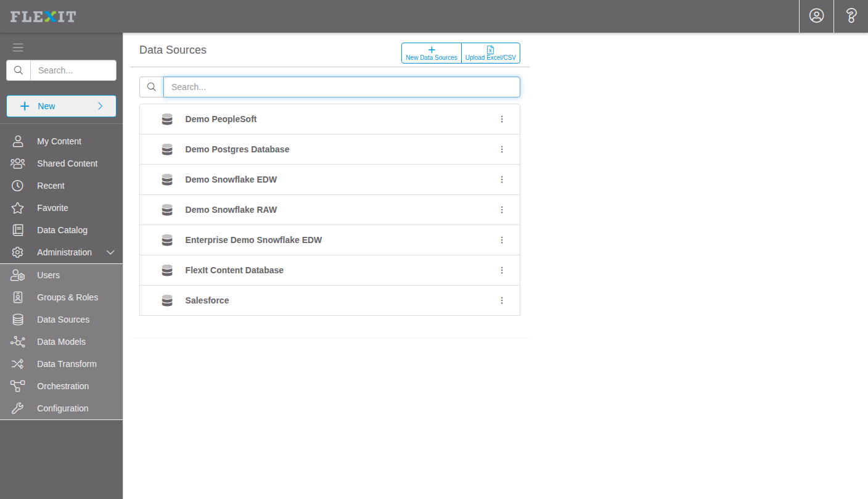
Task: Click magnifier icon beside data sources search
Action: [152, 87]
